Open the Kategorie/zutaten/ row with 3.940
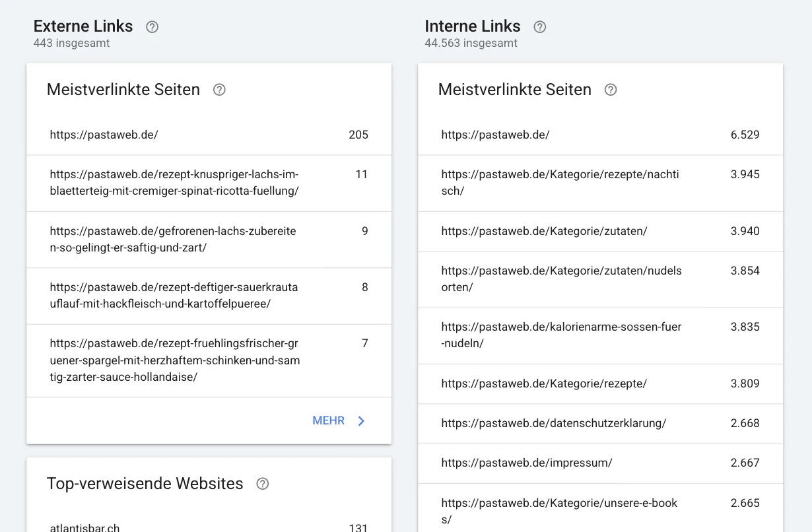This screenshot has width=812, height=532. click(601, 231)
